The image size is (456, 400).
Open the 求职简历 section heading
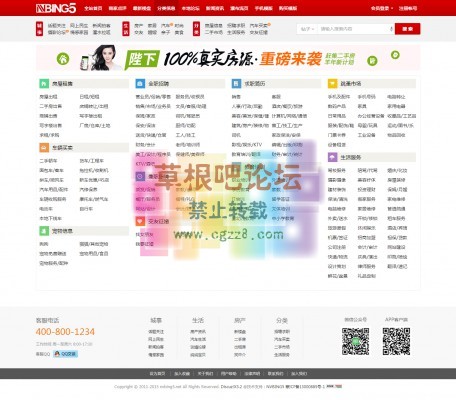tap(255, 83)
